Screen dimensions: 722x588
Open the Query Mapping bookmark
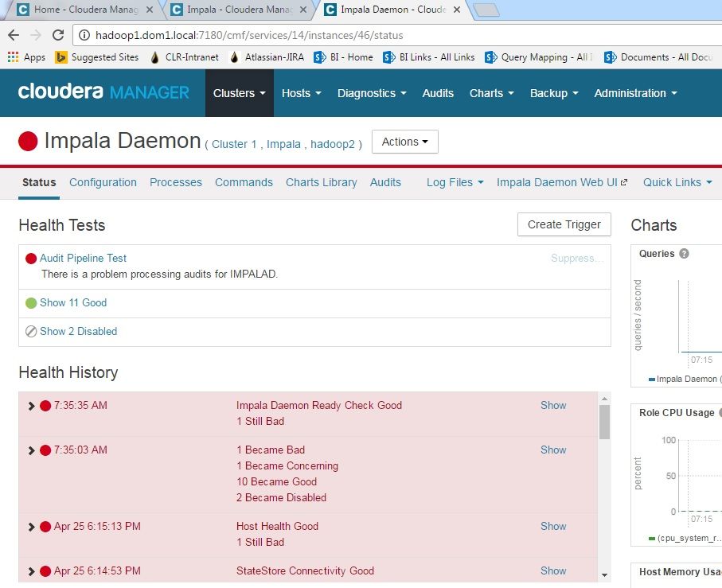(x=539, y=57)
